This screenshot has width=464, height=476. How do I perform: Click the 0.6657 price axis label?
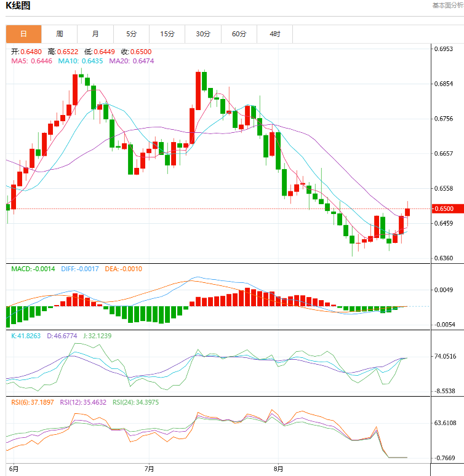[x=444, y=154]
